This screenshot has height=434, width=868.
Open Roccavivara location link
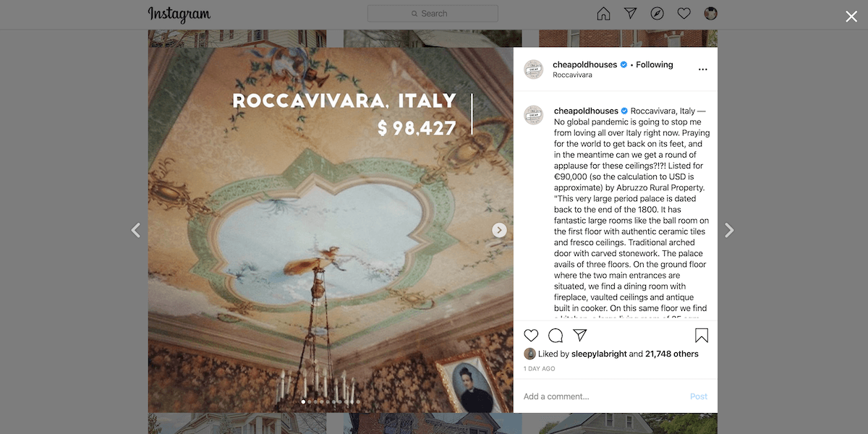pyautogui.click(x=572, y=75)
